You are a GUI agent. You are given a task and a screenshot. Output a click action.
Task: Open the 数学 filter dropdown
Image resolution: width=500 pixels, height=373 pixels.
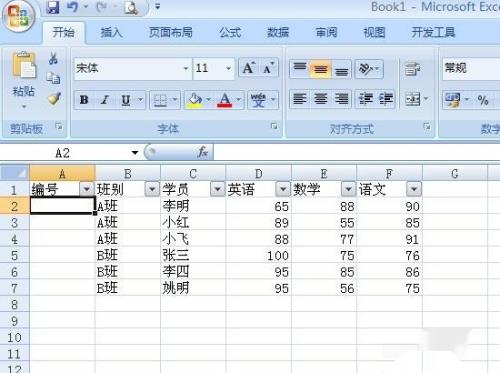pos(348,189)
